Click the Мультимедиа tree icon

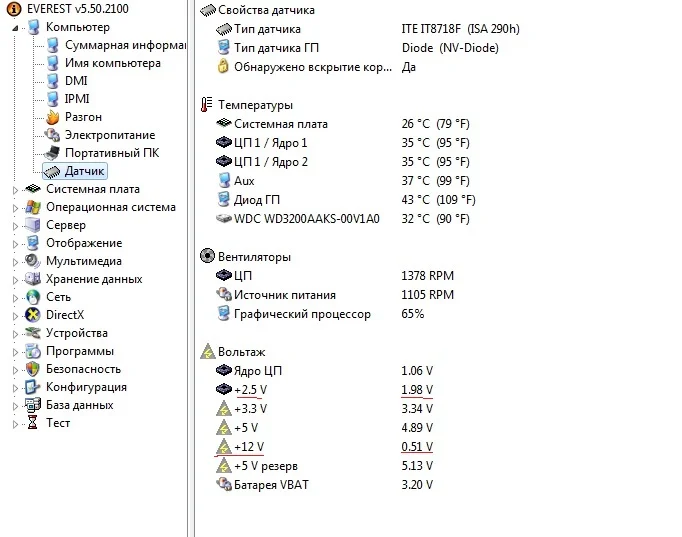(33, 261)
